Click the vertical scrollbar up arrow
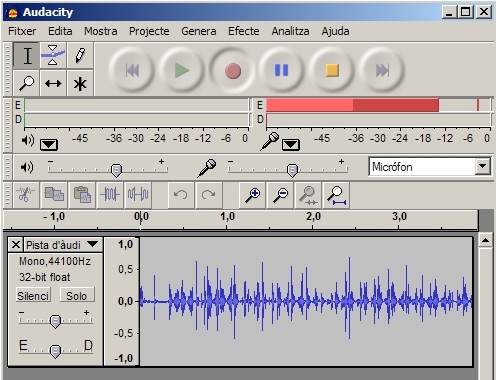This screenshot has height=380, width=496. (x=485, y=240)
